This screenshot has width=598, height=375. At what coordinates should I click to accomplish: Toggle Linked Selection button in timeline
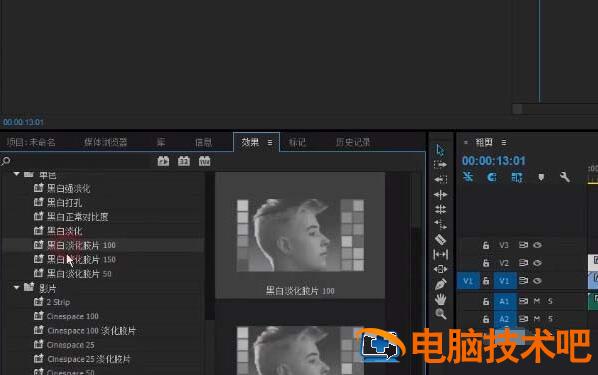516,177
